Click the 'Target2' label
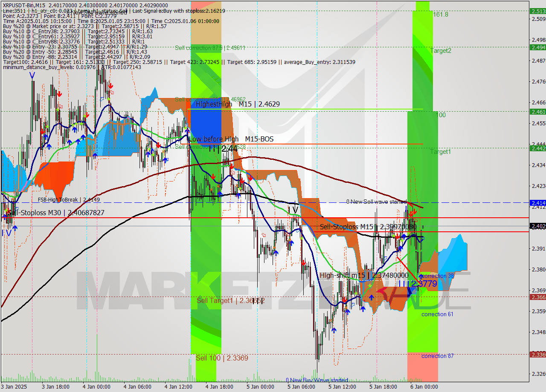 pos(441,51)
